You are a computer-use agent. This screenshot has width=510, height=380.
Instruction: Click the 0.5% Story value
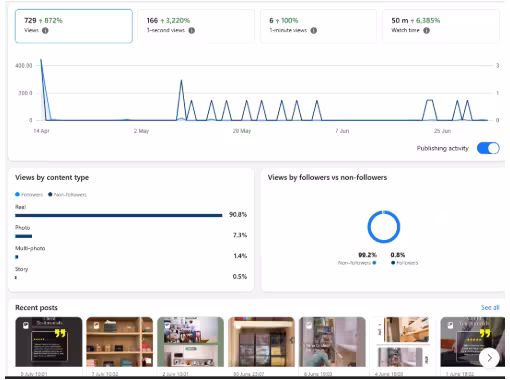pyautogui.click(x=240, y=276)
